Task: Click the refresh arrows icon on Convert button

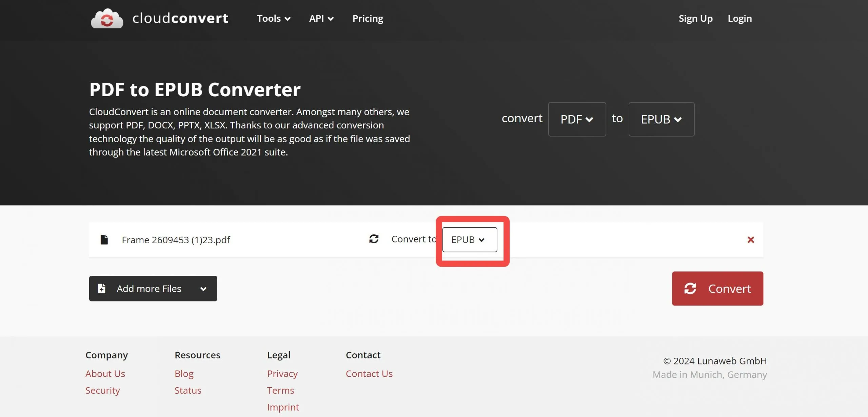Action: click(x=691, y=289)
